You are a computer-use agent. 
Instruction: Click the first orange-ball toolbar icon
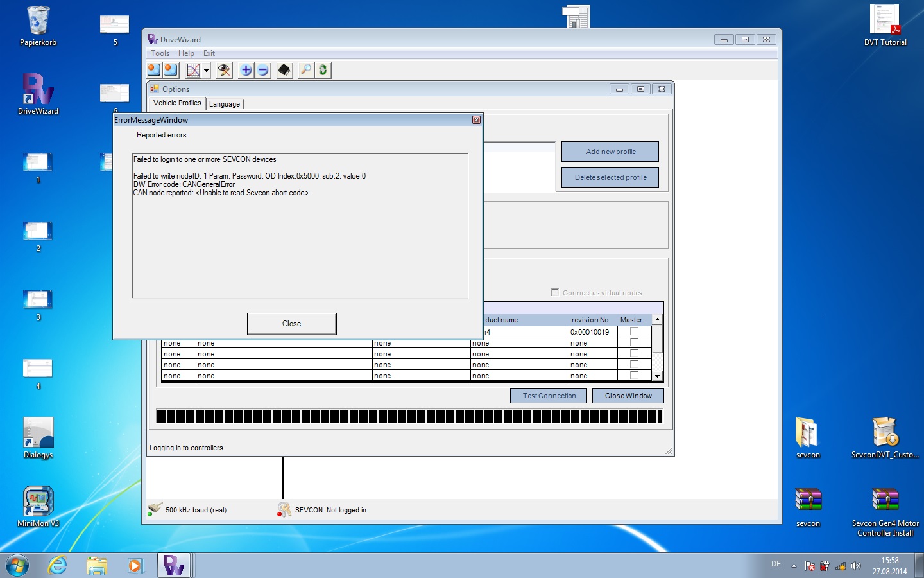(x=154, y=70)
